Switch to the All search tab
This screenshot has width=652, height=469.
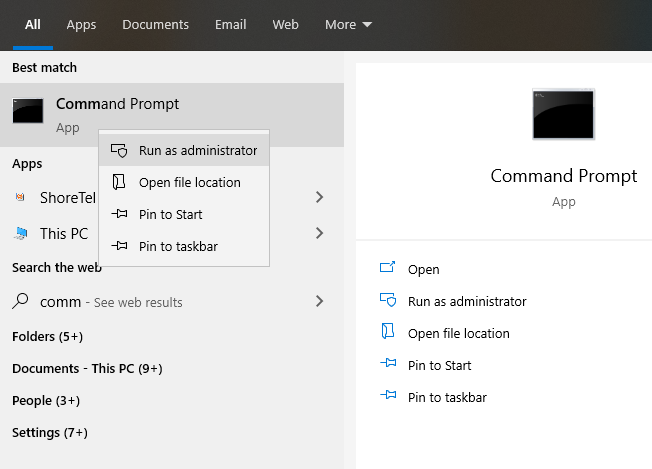click(33, 25)
